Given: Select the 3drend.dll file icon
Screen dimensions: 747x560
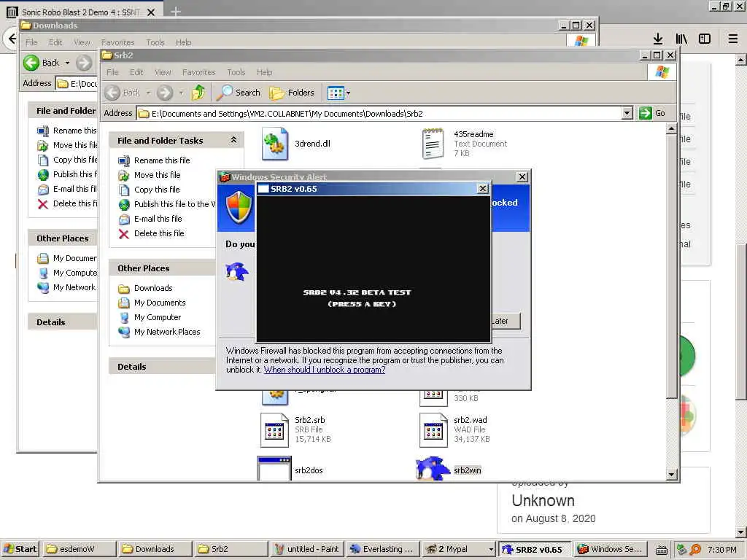Looking at the screenshot, I should pos(275,144).
